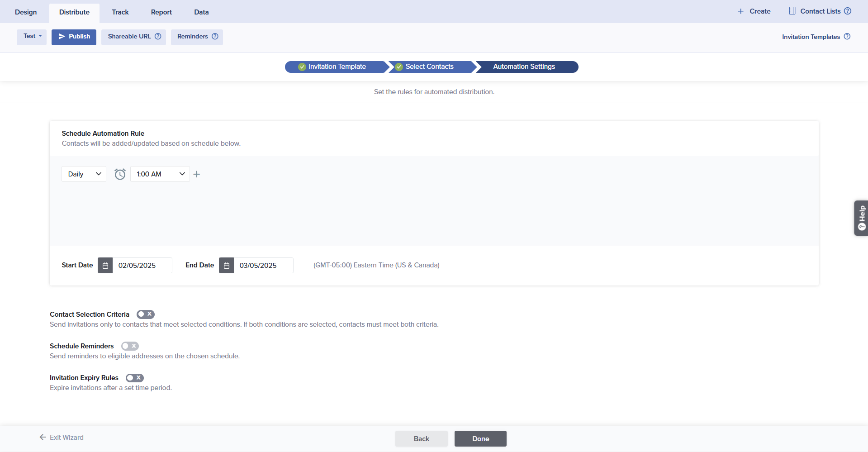868x452 pixels.
Task: Click help icon beside Contact Lists
Action: (848, 11)
